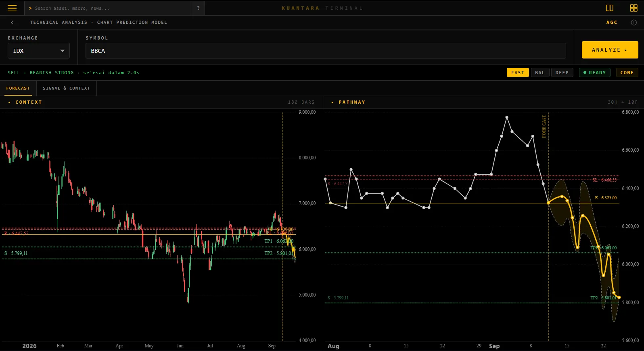This screenshot has height=351, width=644.
Task: Focus the BBCA symbol input field
Action: 326,51
